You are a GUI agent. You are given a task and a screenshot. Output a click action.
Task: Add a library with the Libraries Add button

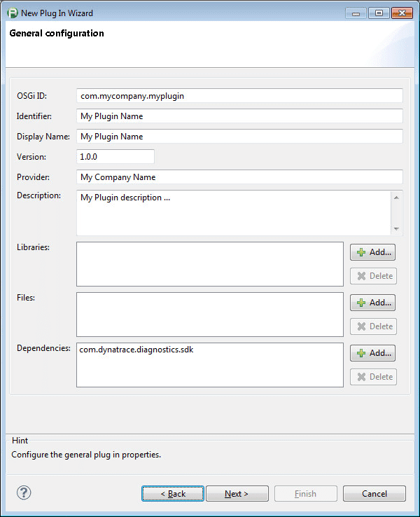pyautogui.click(x=372, y=252)
